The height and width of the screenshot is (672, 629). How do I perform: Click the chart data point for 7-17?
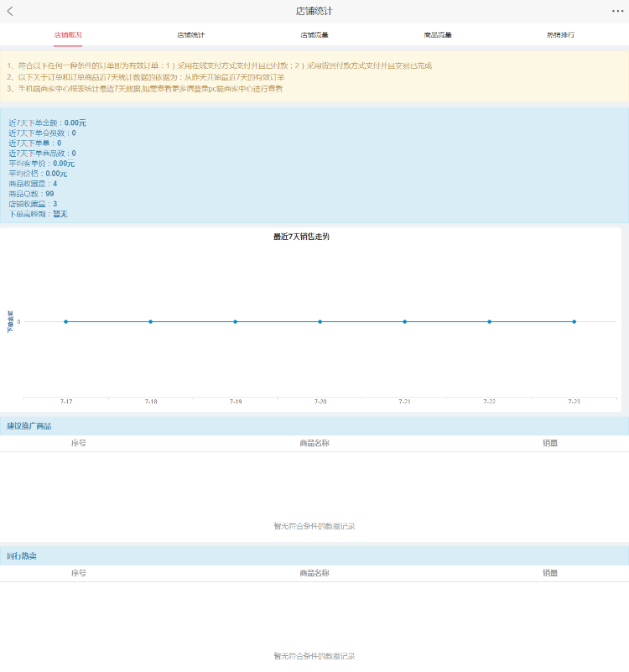(66, 321)
